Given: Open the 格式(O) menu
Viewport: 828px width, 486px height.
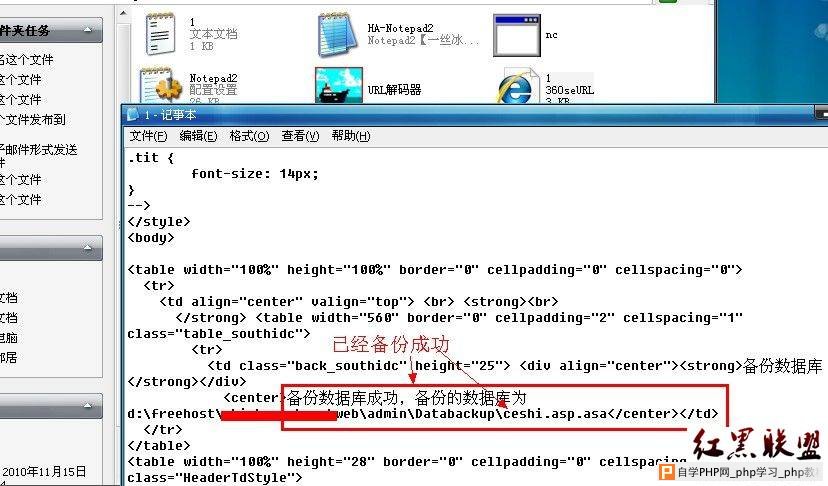Looking at the screenshot, I should (x=249, y=136).
